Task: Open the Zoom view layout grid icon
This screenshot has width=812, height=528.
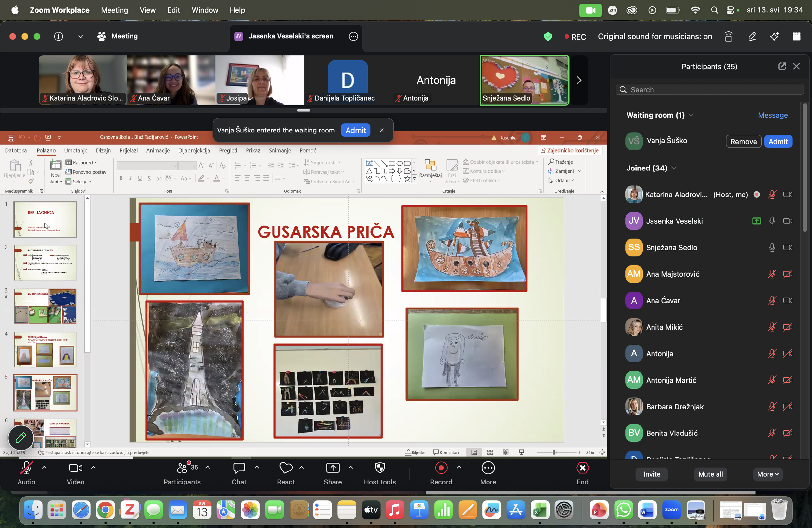Action: pyautogui.click(x=796, y=36)
